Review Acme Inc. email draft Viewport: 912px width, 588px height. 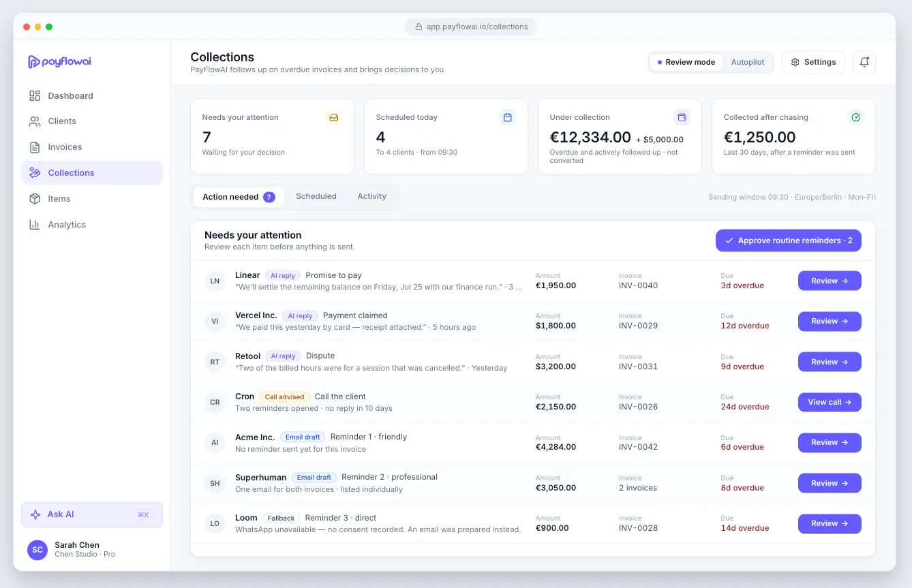pyautogui.click(x=830, y=442)
